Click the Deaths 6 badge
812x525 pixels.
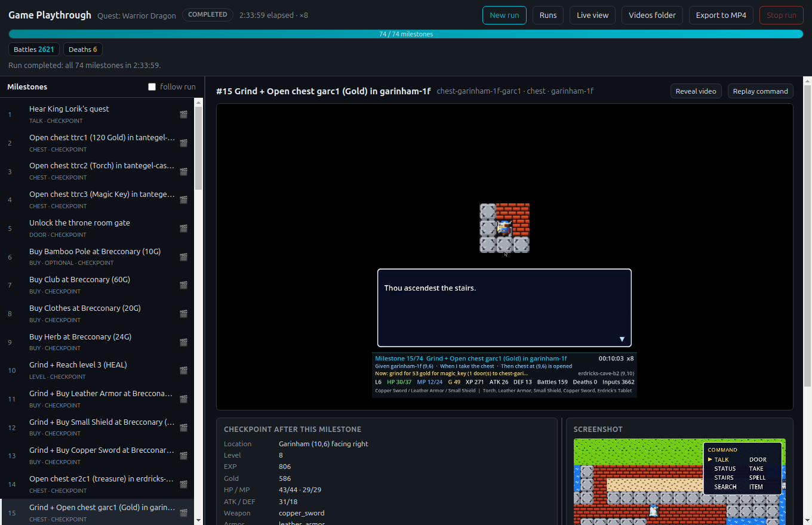[83, 50]
